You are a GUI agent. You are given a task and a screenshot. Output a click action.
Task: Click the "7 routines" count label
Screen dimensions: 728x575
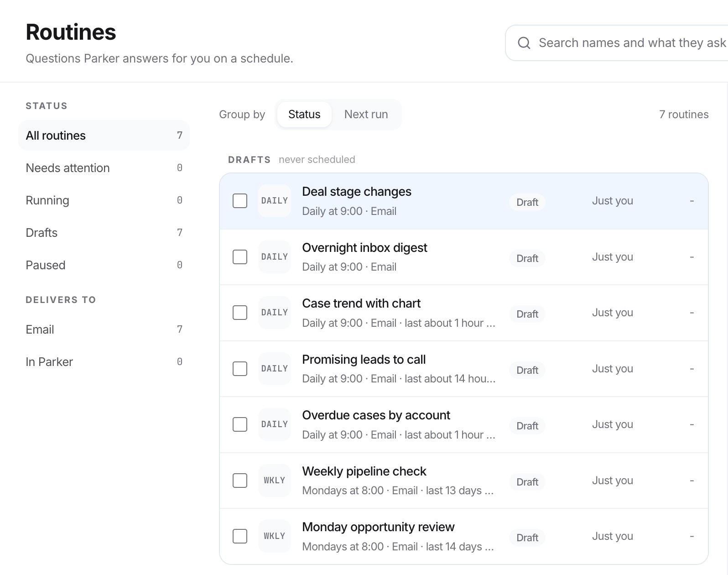[684, 115]
